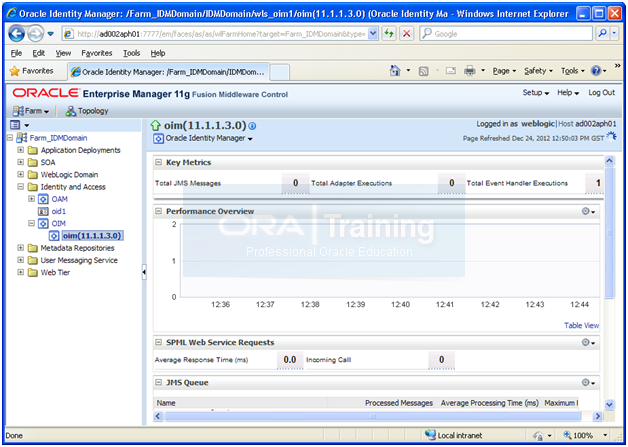The height and width of the screenshot is (447, 628).
Task: Click the blue Help question mark icon
Action: coord(596,71)
